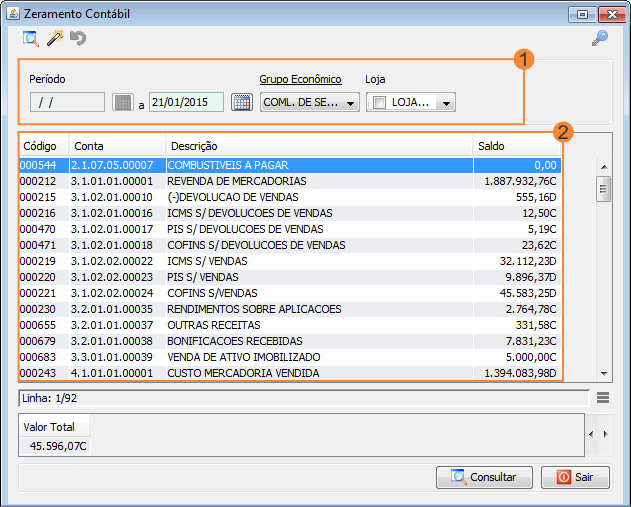Viewport: 631px width, 507px height.
Task: Sort by the Saldo column header
Action: point(517,146)
